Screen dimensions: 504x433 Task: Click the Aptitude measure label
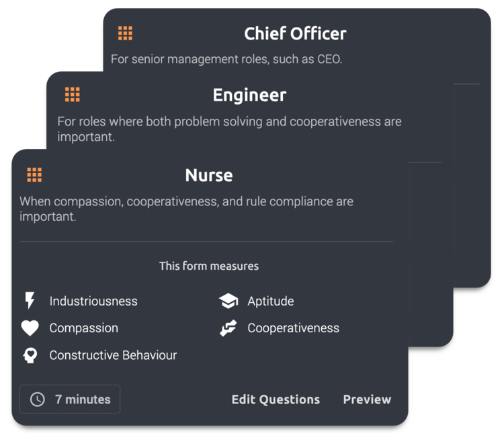tap(271, 301)
